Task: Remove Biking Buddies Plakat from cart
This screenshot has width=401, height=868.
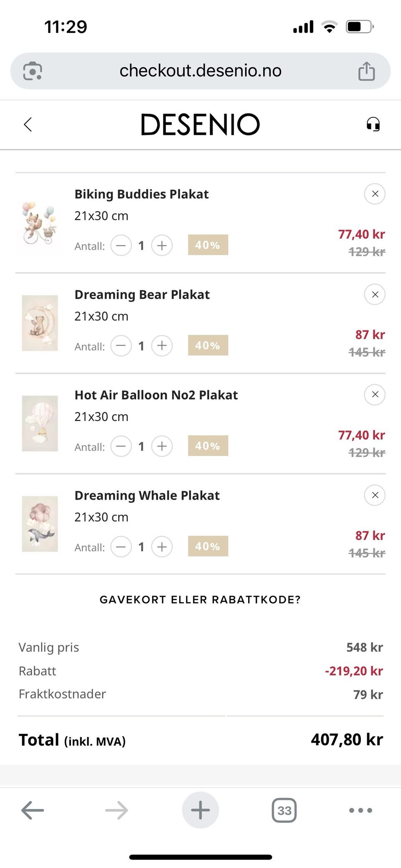Action: tap(375, 194)
